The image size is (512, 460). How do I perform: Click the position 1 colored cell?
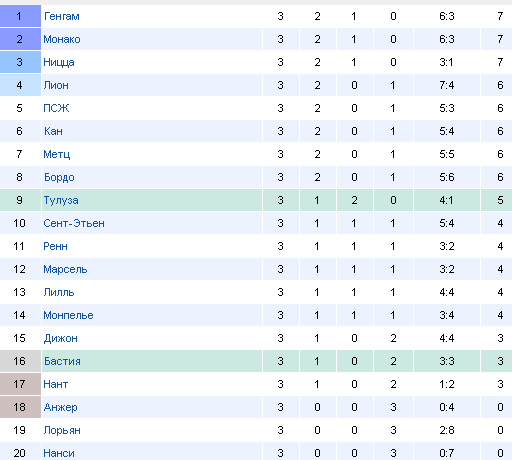tap(20, 16)
